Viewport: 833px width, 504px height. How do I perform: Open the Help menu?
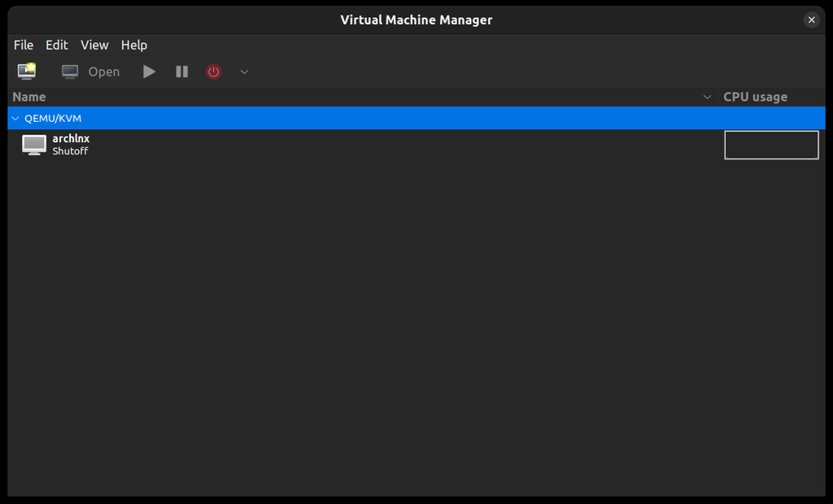tap(134, 45)
